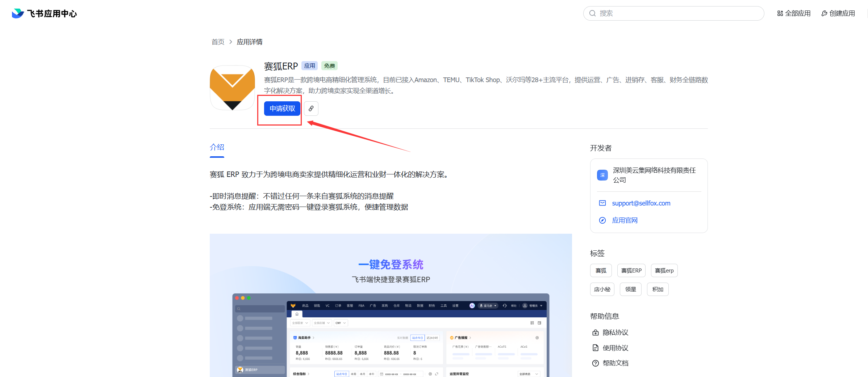
Task: Select the 积加 tag
Action: click(658, 289)
